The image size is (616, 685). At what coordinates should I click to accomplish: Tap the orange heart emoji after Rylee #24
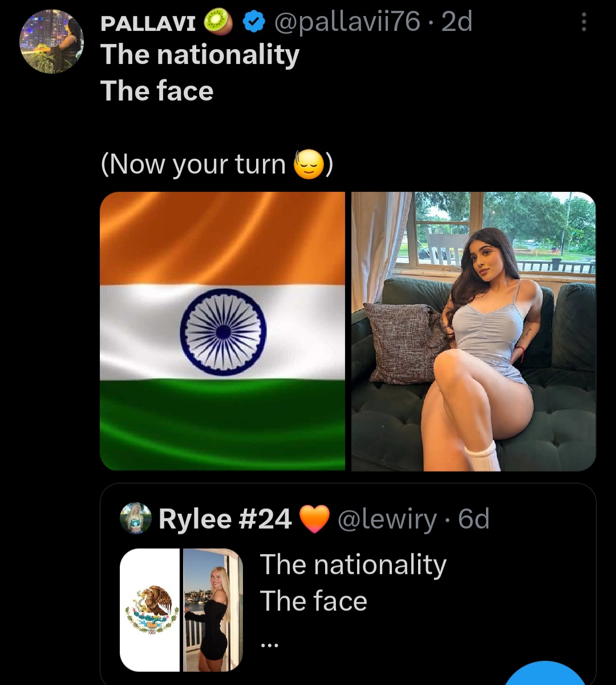pos(315,519)
